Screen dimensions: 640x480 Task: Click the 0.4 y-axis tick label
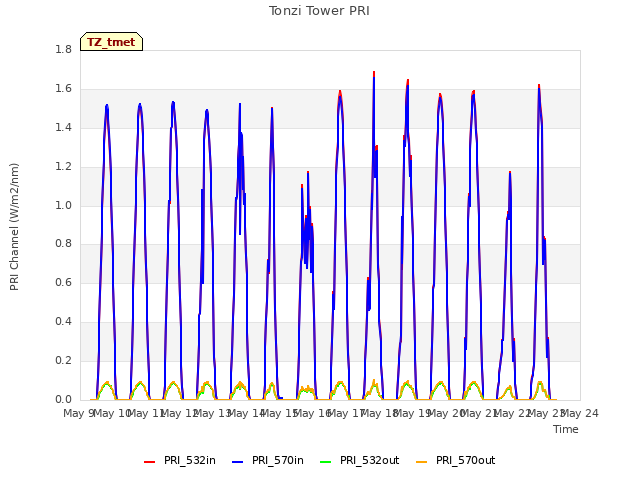click(64, 322)
